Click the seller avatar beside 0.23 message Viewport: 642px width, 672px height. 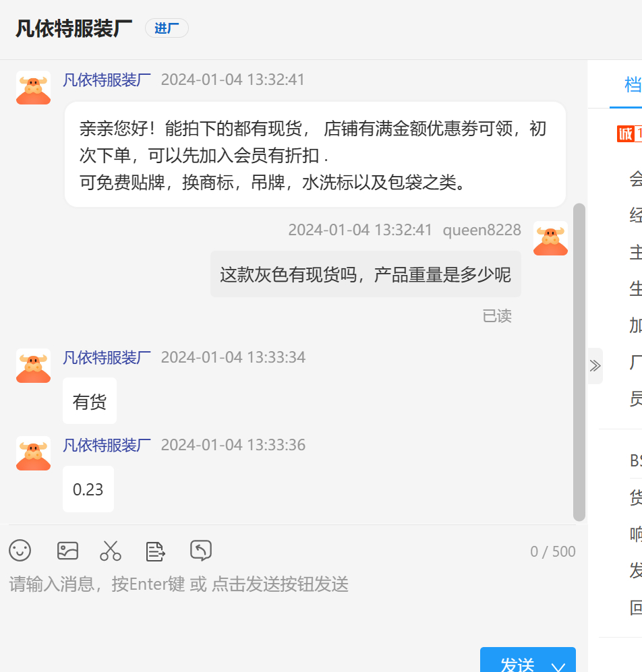point(34,454)
